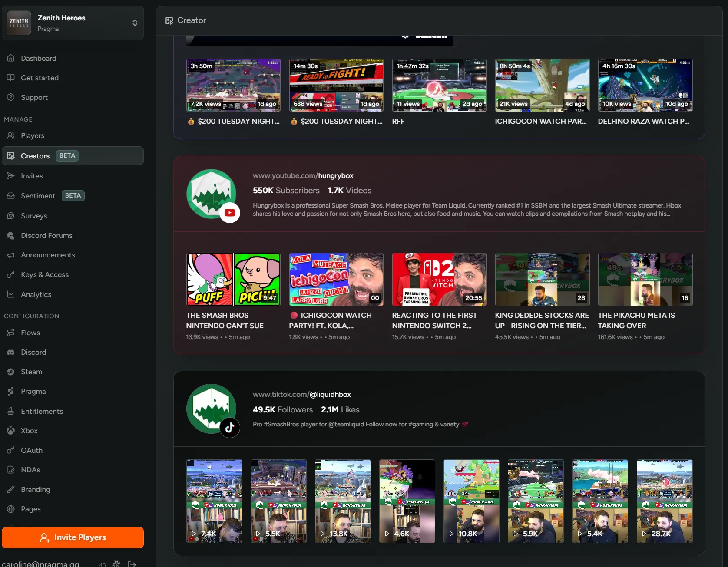Open the Players section
The width and height of the screenshot is (728, 567).
[x=33, y=135]
